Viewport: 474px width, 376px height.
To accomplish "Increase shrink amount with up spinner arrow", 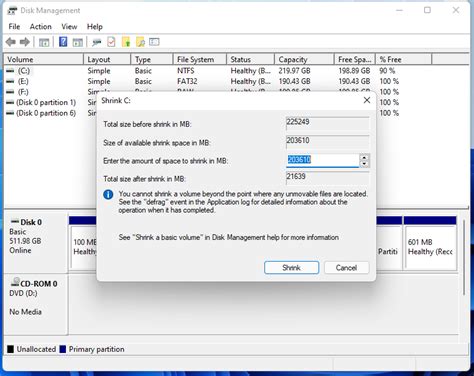I will coord(364,157).
